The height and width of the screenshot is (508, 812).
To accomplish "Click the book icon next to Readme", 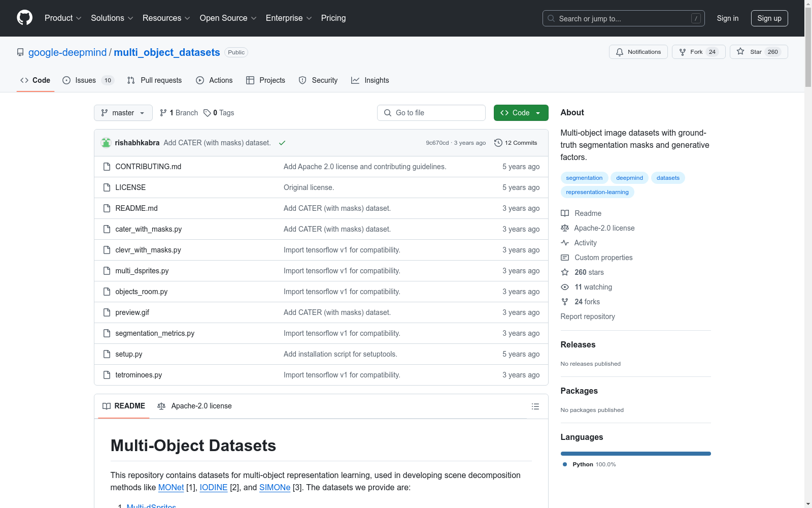I will pyautogui.click(x=565, y=213).
